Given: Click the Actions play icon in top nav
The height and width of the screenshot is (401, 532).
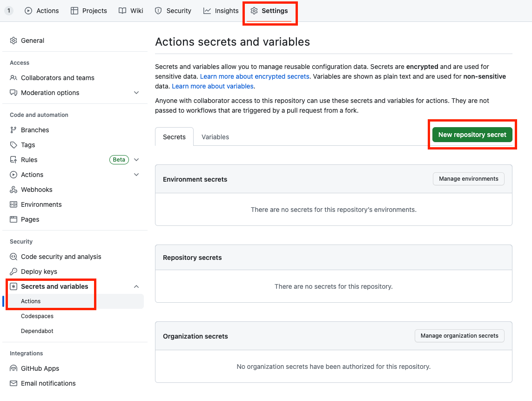Looking at the screenshot, I should click(x=28, y=11).
